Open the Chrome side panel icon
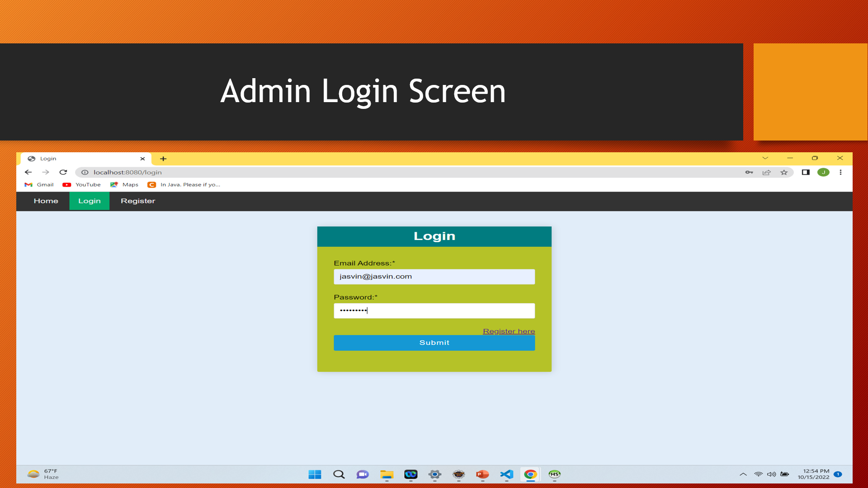 tap(806, 172)
